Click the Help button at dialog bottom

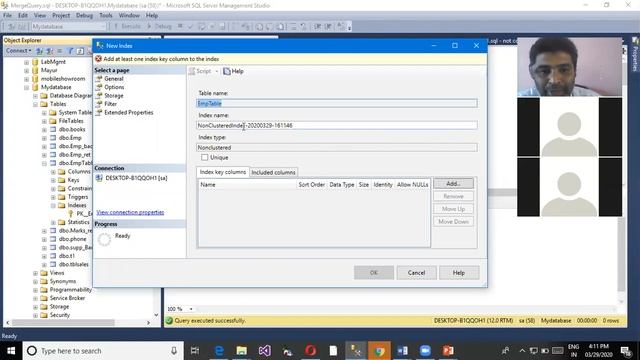click(x=459, y=273)
